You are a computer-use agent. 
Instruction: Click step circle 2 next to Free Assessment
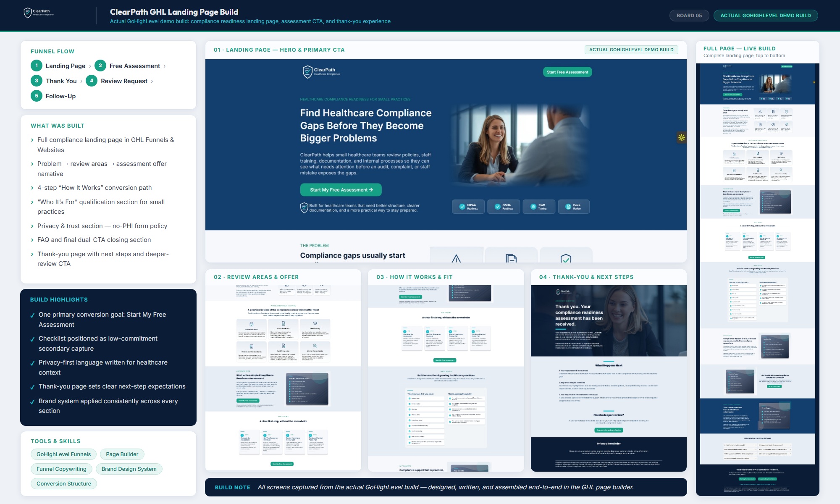[100, 66]
